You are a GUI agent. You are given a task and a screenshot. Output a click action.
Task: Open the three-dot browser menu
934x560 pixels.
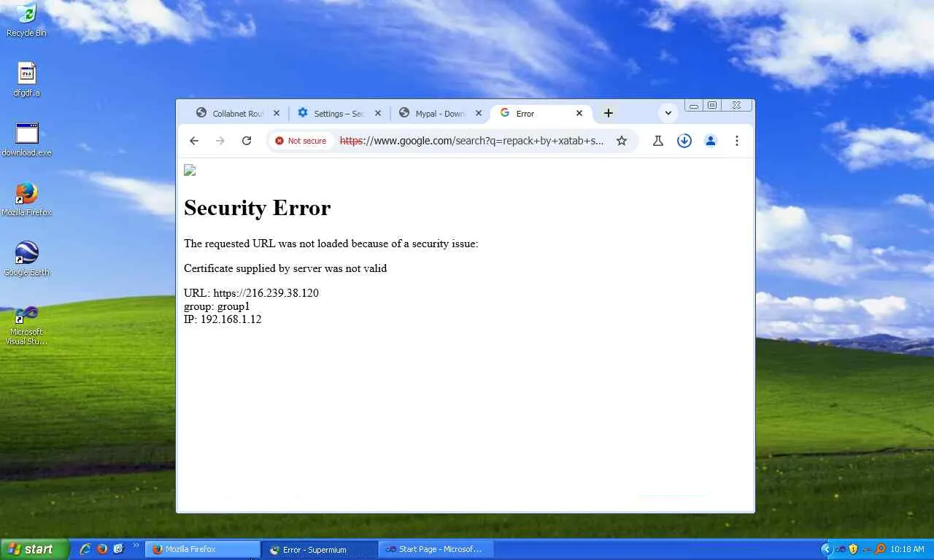pos(737,141)
